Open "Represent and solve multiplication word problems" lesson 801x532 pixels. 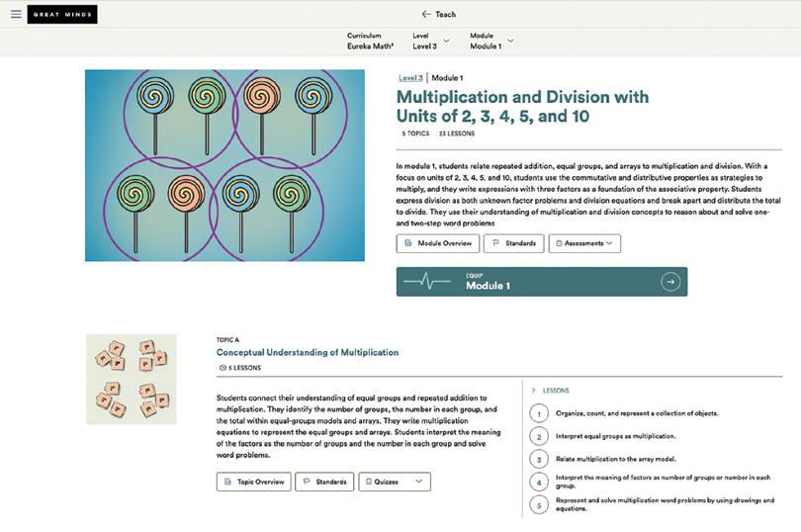click(666, 504)
